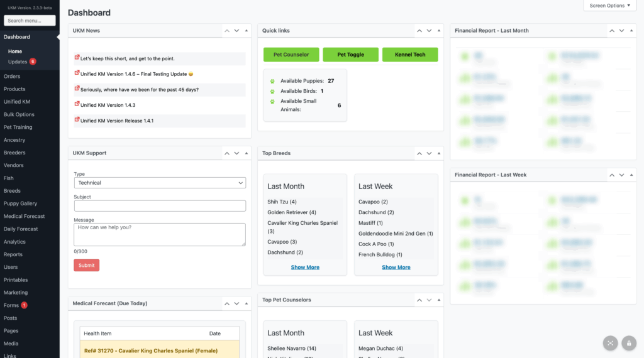This screenshot has height=358, width=644.
Task: Select 'Megan Duchac (4)' counselor entry
Action: tap(380, 349)
